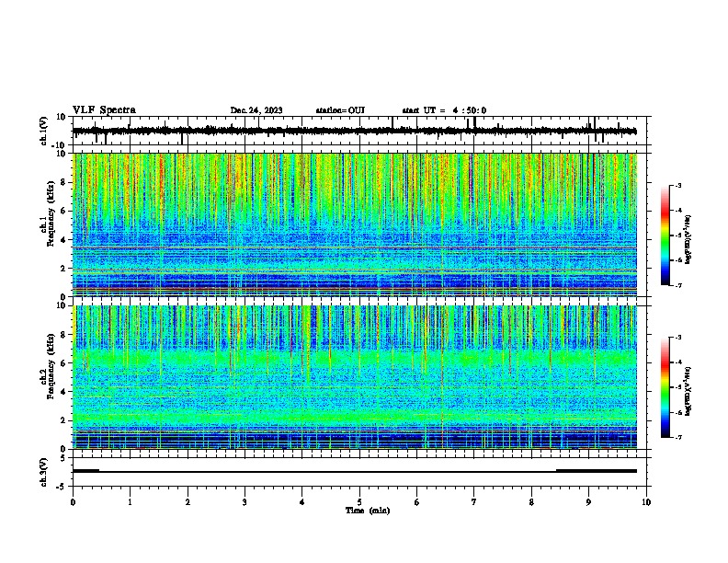728x563 pixels.
Task: Click the "4" kHz tick on ch.2 frequency axis
Action: click(63, 392)
